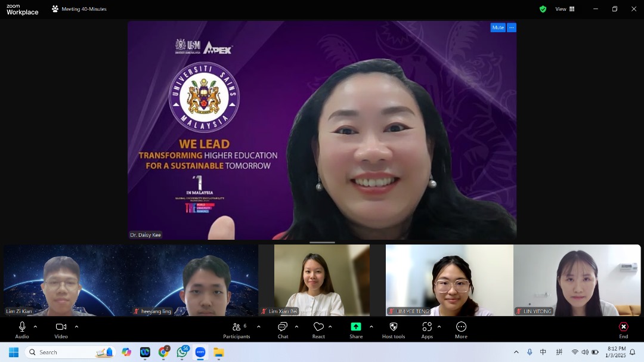Switch Chinese input language indicator
The image size is (644, 362).
(543, 352)
